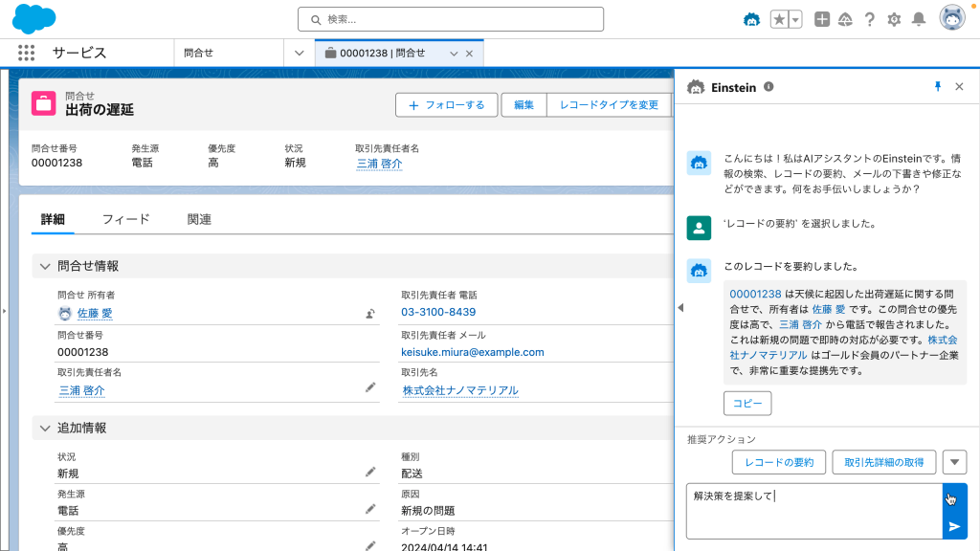
Task: Expand the 問合せ navigation menu chevron
Action: (x=299, y=54)
